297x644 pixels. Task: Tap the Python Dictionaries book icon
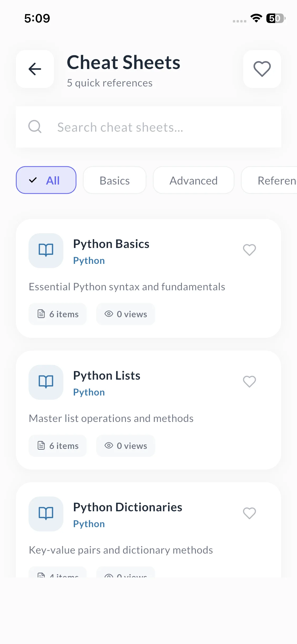coord(46,514)
